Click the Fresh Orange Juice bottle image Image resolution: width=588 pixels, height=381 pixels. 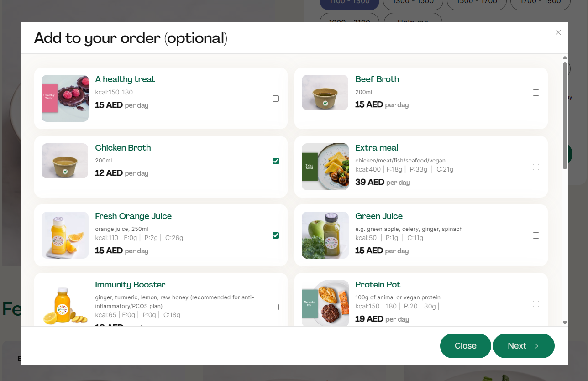pyautogui.click(x=65, y=235)
